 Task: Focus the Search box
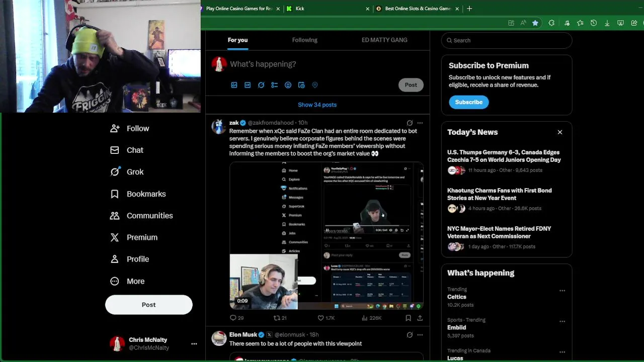(507, 40)
